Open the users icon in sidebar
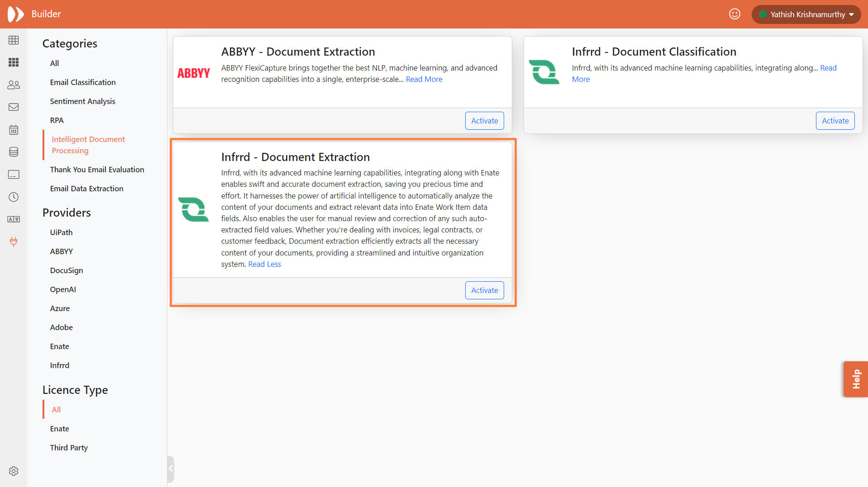Viewport: 868px width, 487px height. 14,85
